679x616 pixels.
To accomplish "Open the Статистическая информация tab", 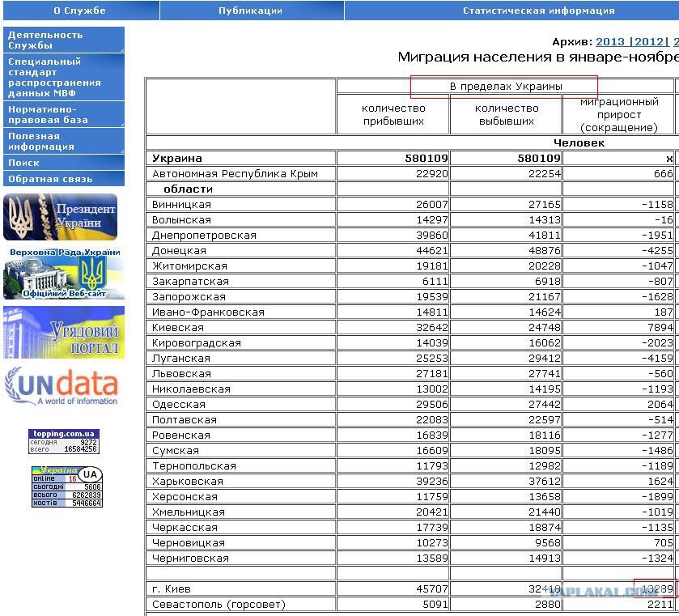I will (511, 11).
